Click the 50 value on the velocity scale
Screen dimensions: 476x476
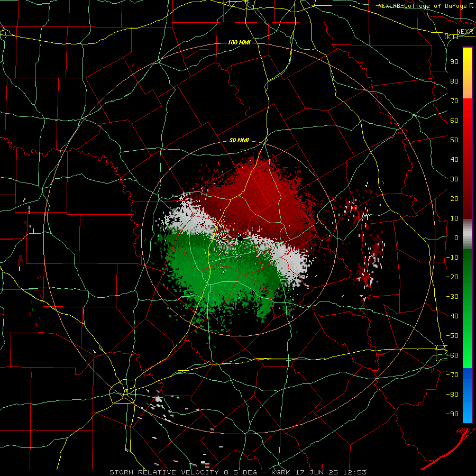[x=454, y=140]
